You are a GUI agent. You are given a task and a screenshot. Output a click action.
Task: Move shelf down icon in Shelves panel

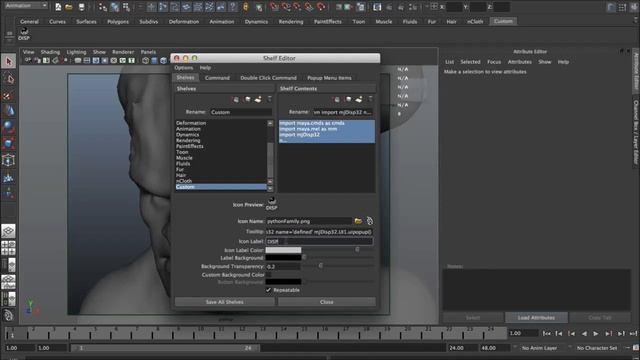tap(247, 99)
